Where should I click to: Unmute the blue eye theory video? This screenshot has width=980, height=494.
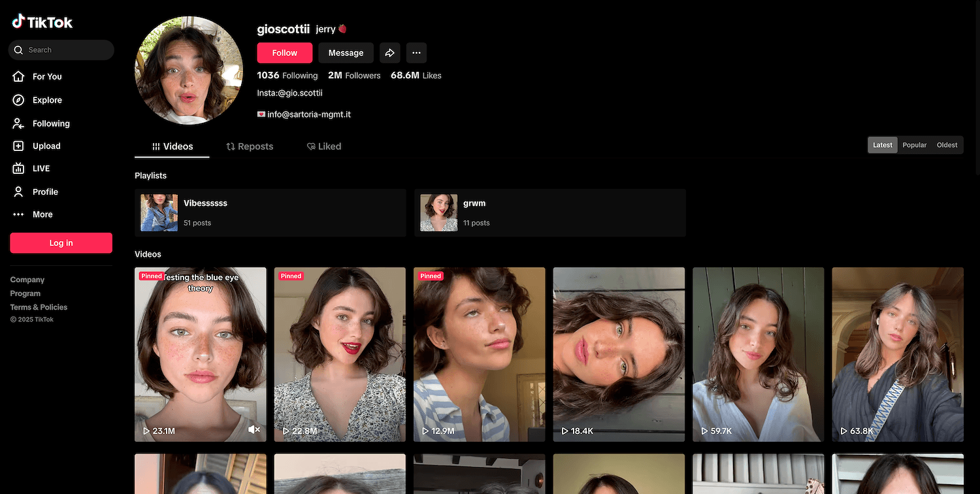(254, 429)
